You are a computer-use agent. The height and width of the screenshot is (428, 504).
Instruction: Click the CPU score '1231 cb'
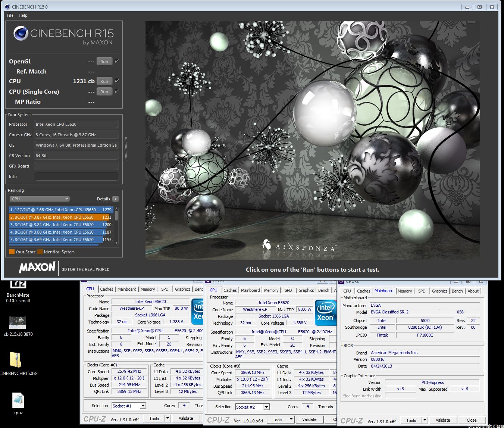(x=84, y=81)
